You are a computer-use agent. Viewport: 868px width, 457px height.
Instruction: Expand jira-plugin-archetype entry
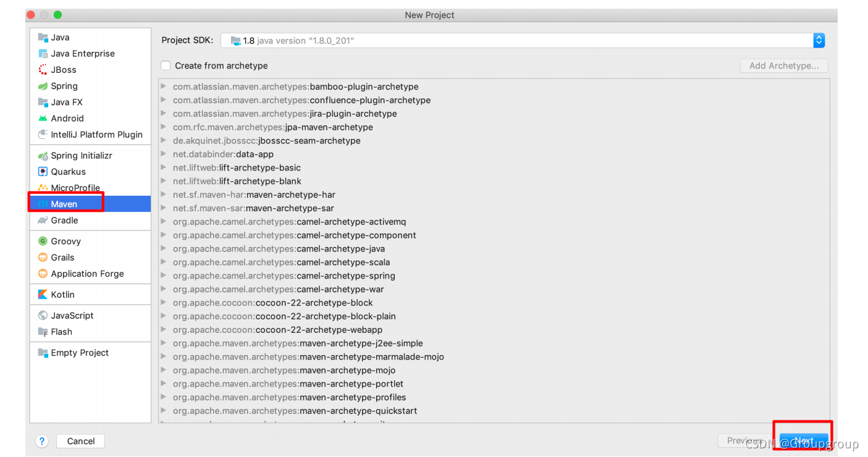[x=164, y=114]
